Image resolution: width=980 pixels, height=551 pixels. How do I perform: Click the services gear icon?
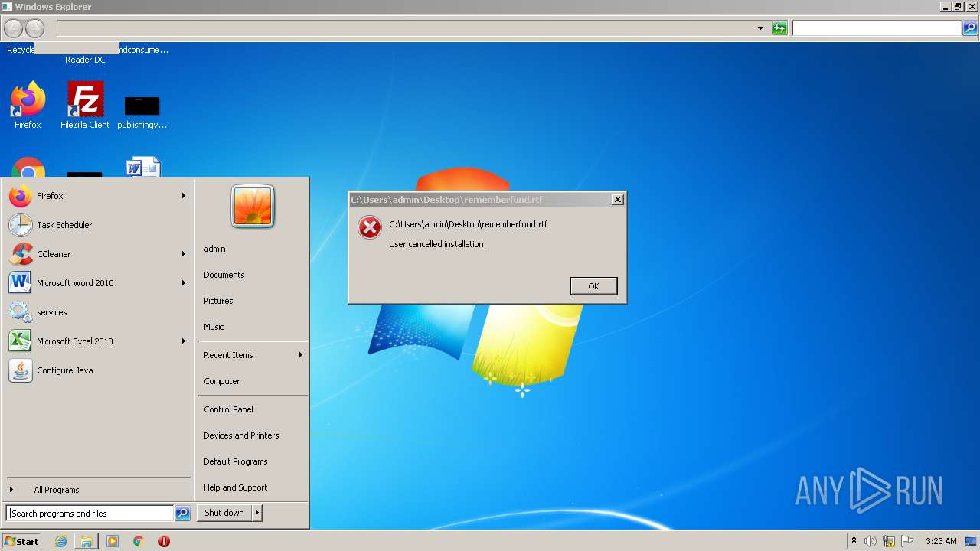point(21,312)
